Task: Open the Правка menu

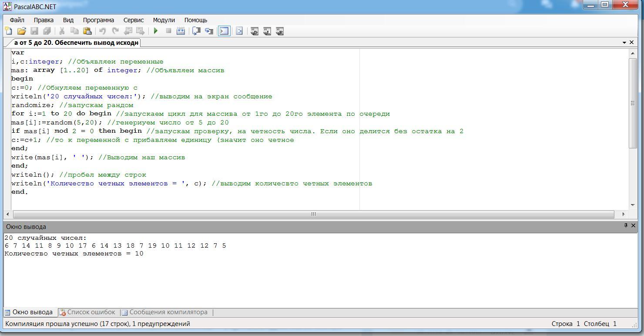Action: click(44, 20)
